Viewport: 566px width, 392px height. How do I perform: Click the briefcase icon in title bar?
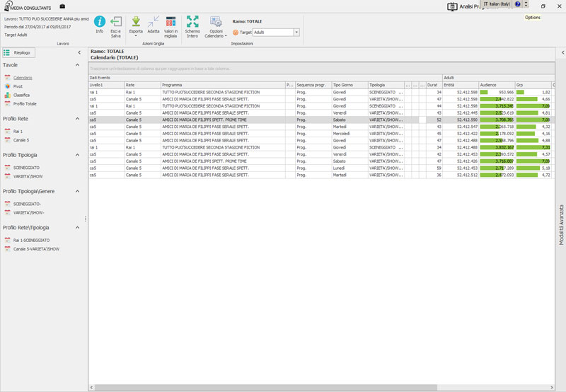[63, 7]
